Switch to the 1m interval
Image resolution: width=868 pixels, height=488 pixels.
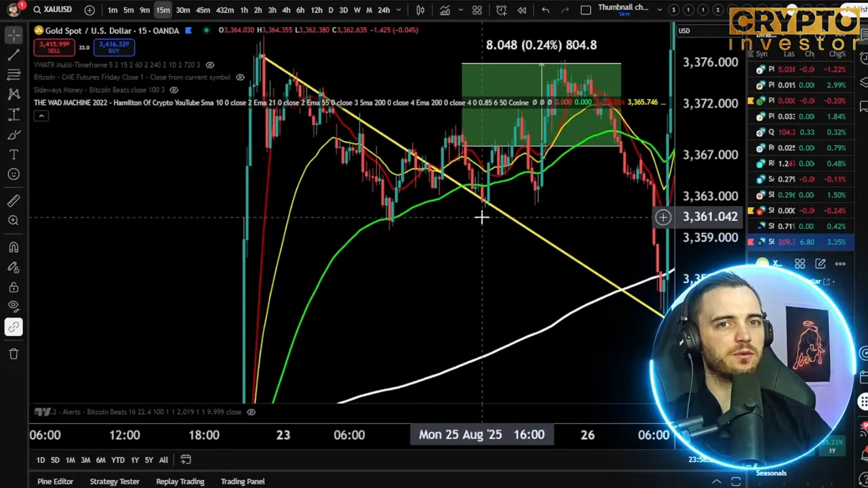click(113, 9)
